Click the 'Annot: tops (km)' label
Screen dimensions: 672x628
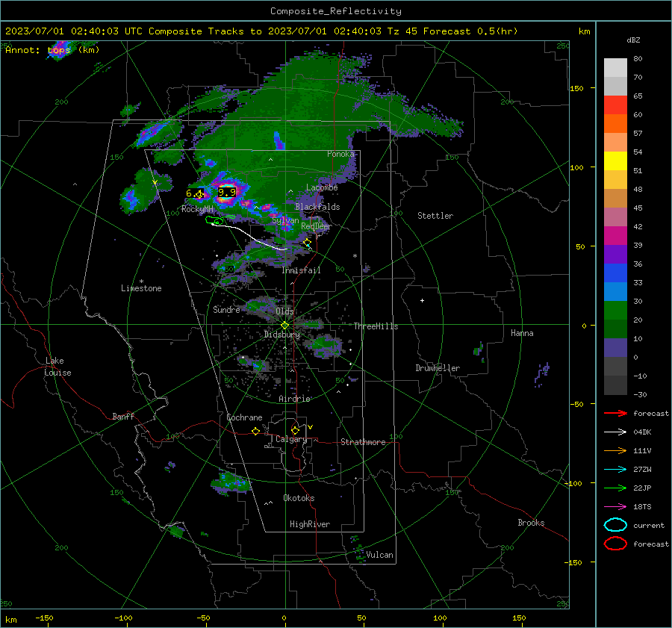point(52,50)
